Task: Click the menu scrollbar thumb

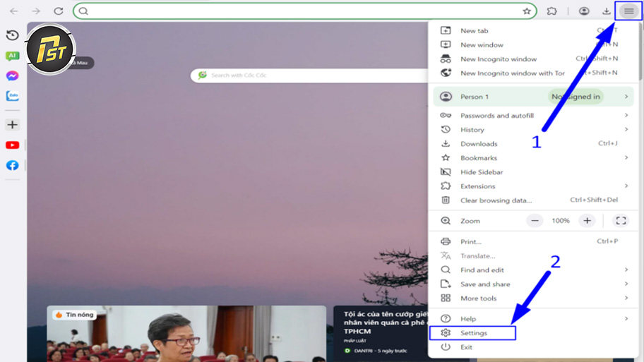Action: [640, 52]
